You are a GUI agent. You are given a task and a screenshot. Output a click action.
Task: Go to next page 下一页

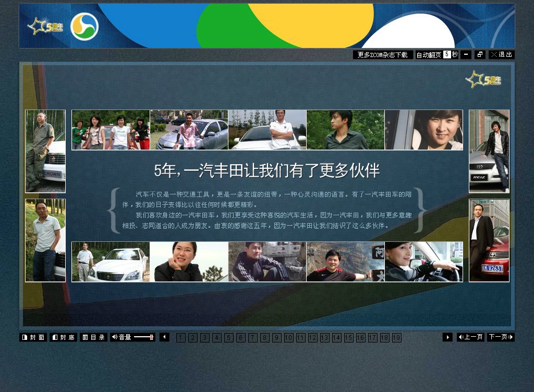[501, 337]
